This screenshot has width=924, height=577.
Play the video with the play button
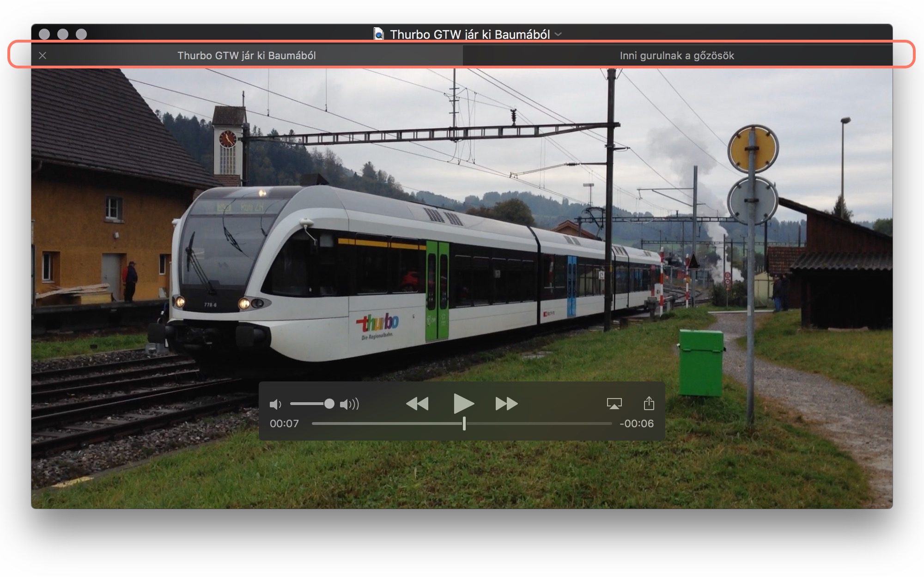coord(463,404)
